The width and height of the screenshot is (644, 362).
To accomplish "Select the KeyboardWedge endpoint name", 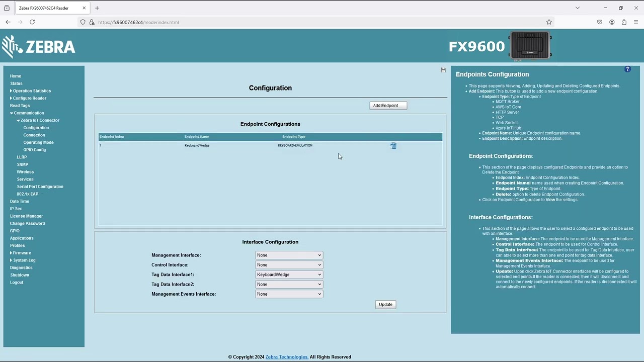I will click(x=197, y=146).
